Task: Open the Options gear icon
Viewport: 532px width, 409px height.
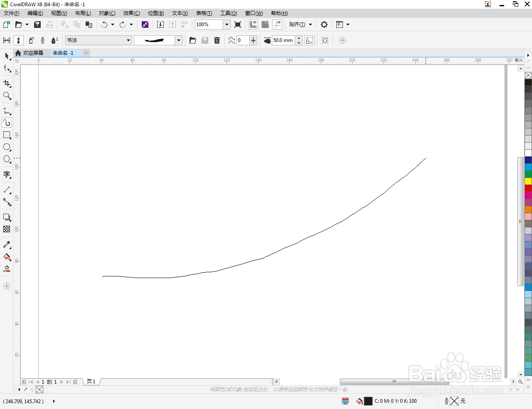Action: 324,25
